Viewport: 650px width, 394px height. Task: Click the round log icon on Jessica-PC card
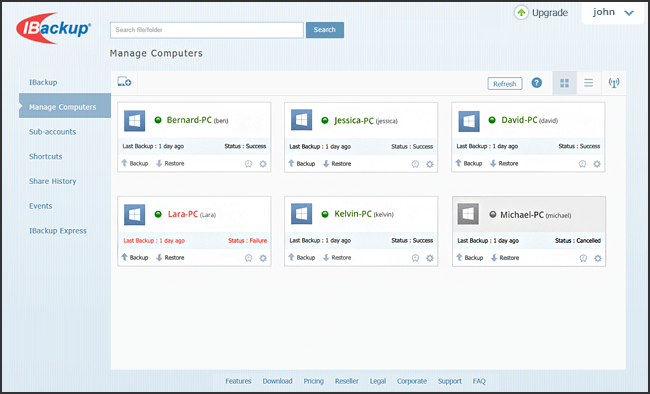(415, 164)
